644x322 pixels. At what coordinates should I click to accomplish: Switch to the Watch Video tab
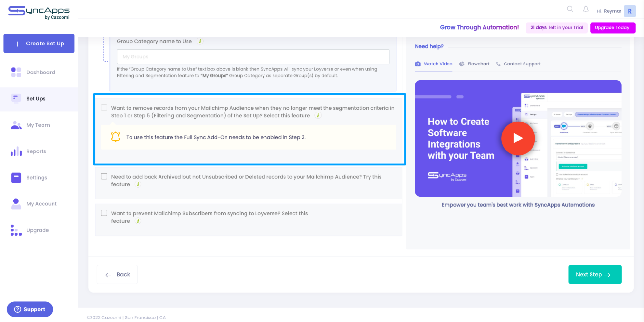coord(434,64)
